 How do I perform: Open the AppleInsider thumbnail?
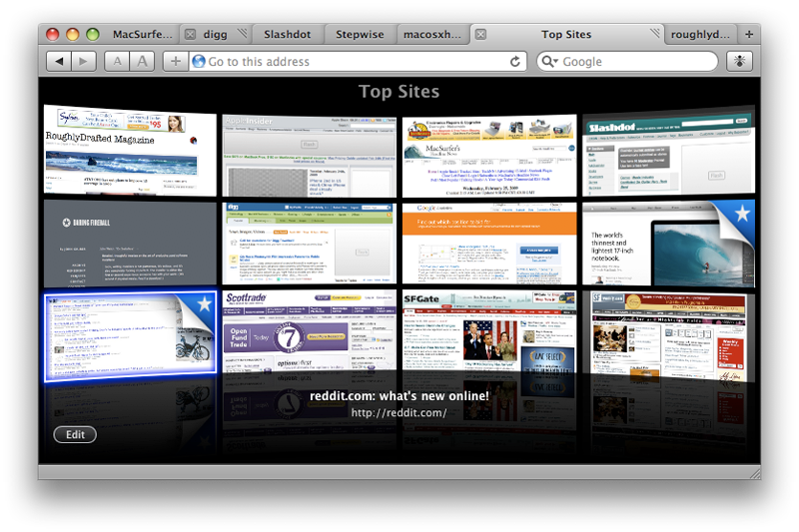tap(310, 157)
